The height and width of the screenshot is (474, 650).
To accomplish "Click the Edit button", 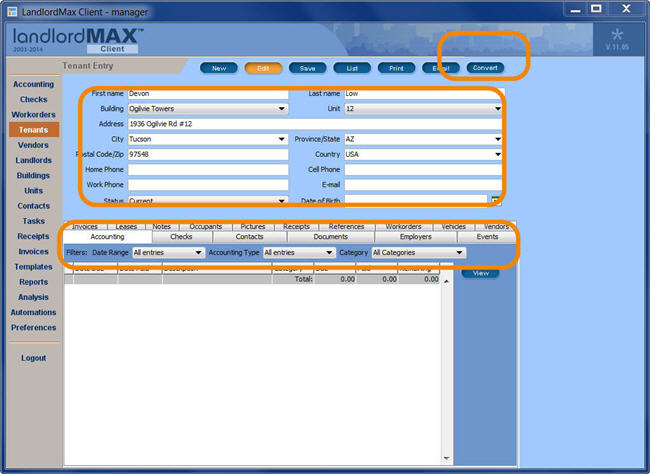I will click(x=263, y=68).
